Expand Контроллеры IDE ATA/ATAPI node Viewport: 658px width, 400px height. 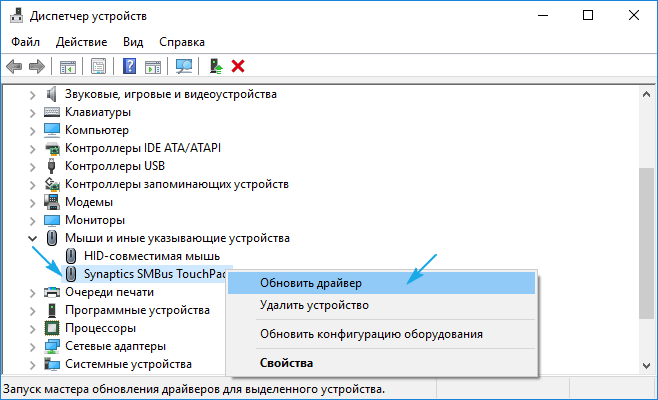pos(32,149)
